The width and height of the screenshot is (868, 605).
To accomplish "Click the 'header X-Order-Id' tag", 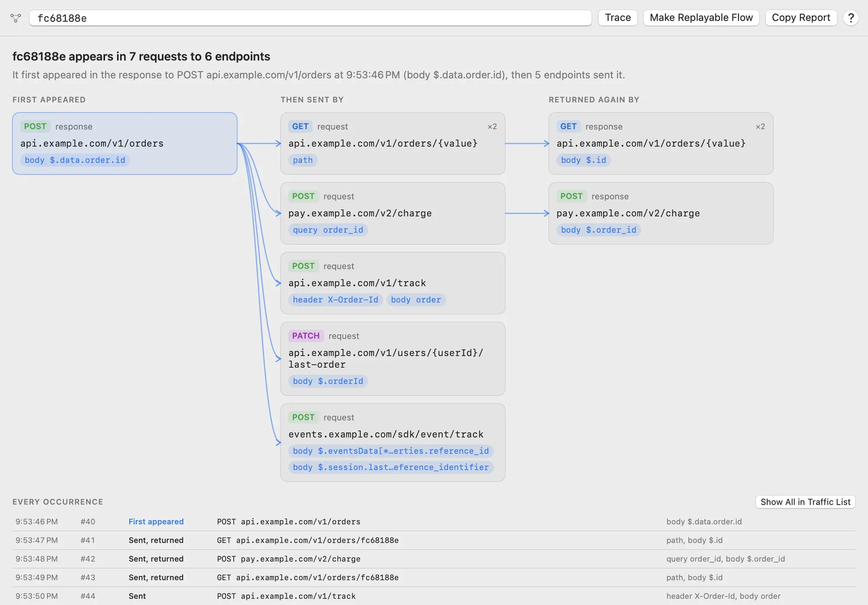I will tap(335, 300).
